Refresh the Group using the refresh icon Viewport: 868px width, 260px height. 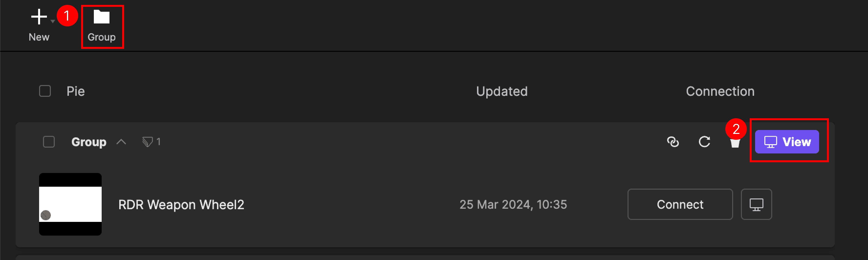coord(704,142)
